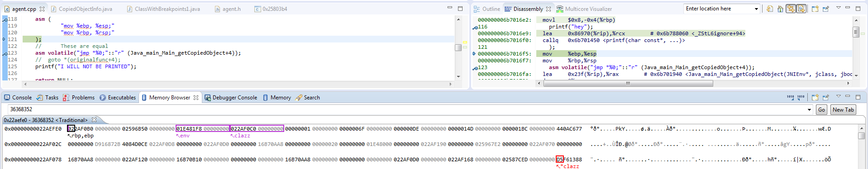The width and height of the screenshot is (868, 169).
Task: Click the callq printf instruction line
Action: click(x=613, y=40)
